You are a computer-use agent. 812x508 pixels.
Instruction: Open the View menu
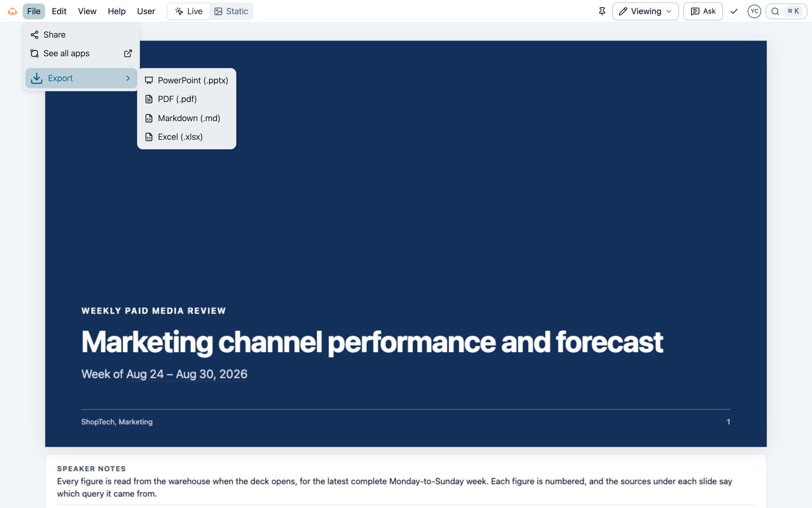tap(87, 11)
